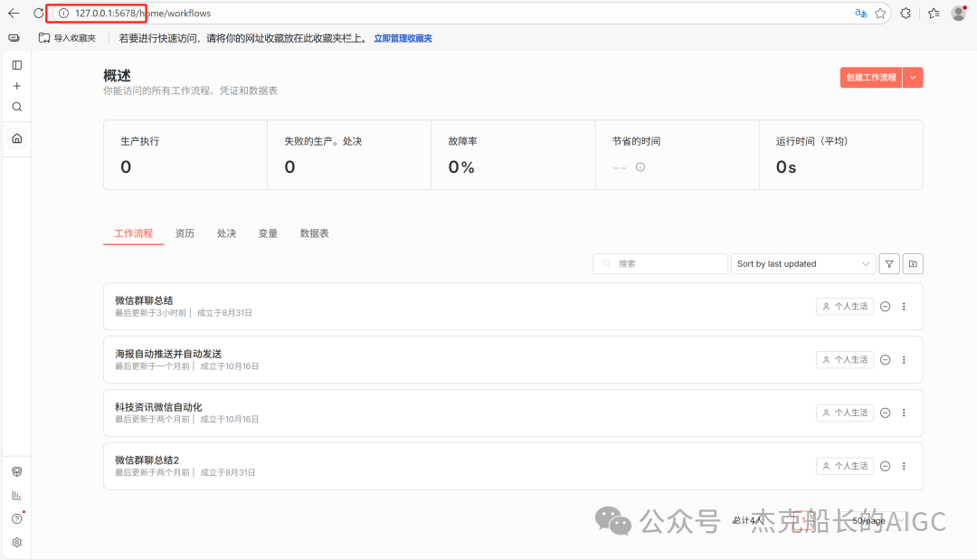The width and height of the screenshot is (977, 560).
Task: Open the Sort by last updated dropdown
Action: pos(803,264)
